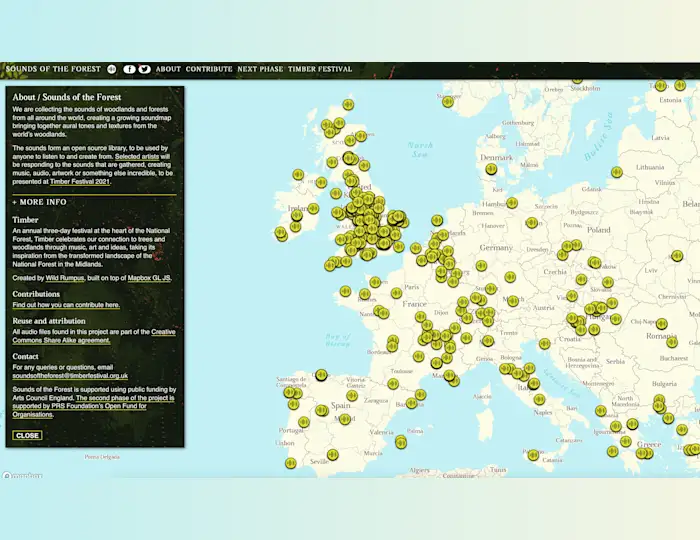This screenshot has height=540, width=700.
Task: Click the 'France' country label on map
Action: point(414,304)
